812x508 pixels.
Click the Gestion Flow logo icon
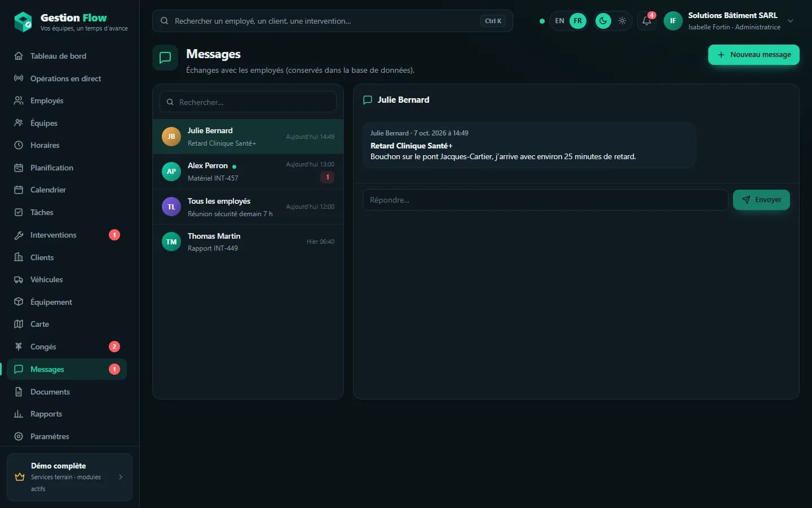pyautogui.click(x=23, y=22)
